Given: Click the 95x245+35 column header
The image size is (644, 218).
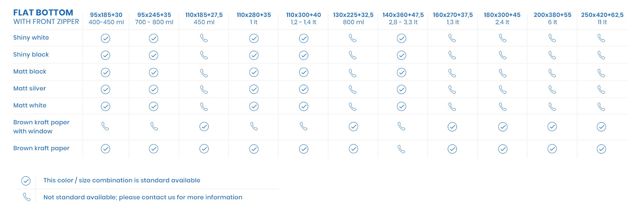Looking at the screenshot, I should (154, 18).
